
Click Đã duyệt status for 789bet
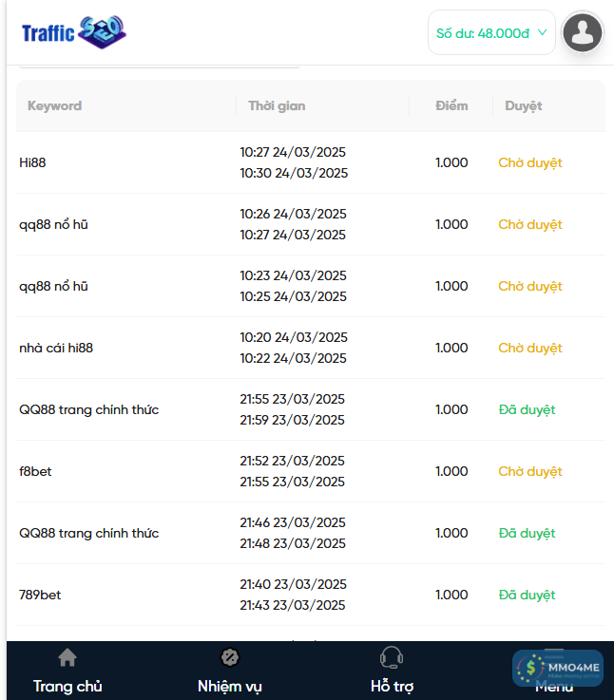point(527,595)
